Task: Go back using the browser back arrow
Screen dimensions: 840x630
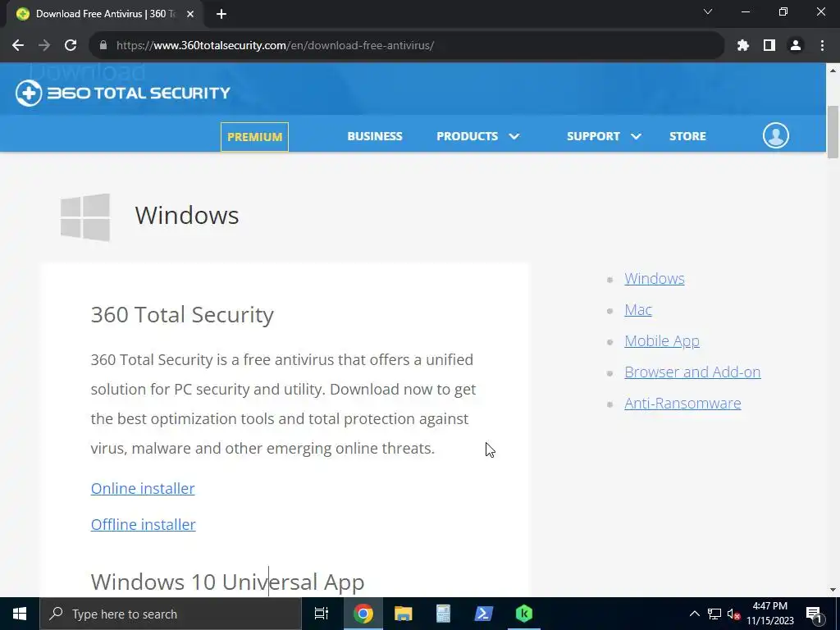Action: click(18, 46)
